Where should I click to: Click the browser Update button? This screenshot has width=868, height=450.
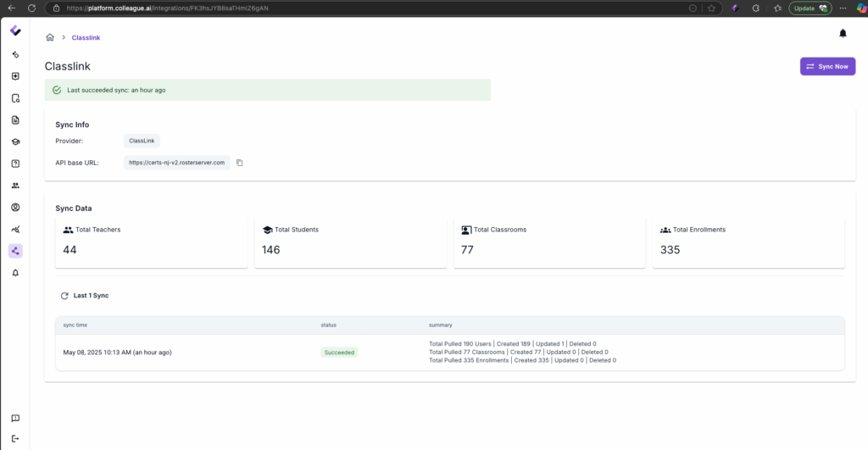click(x=810, y=8)
